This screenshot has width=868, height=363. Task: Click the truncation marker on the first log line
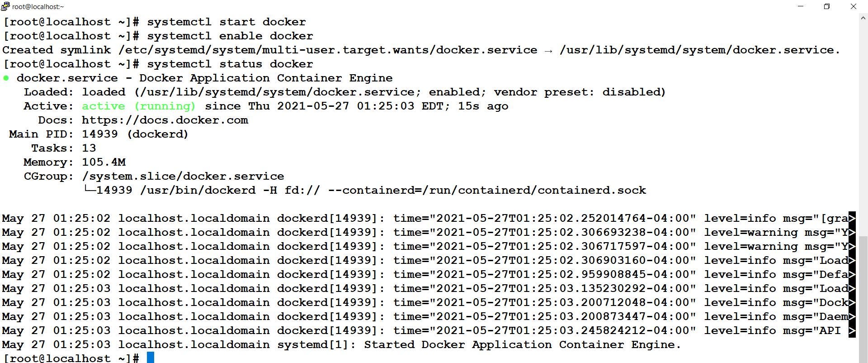852,219
